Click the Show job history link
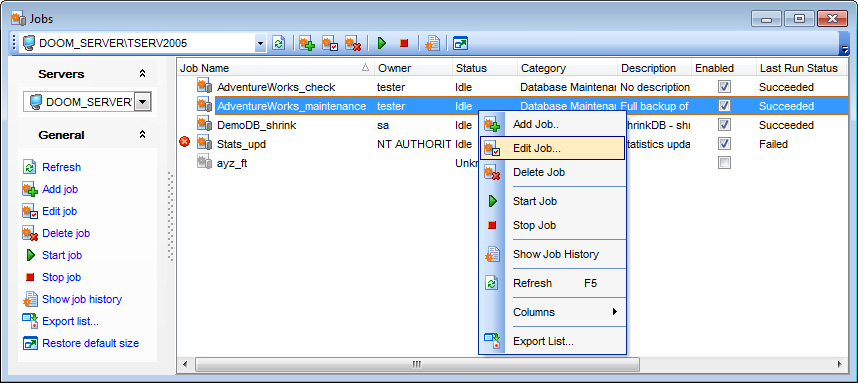Viewport: 858px width, 383px height. pos(82,299)
